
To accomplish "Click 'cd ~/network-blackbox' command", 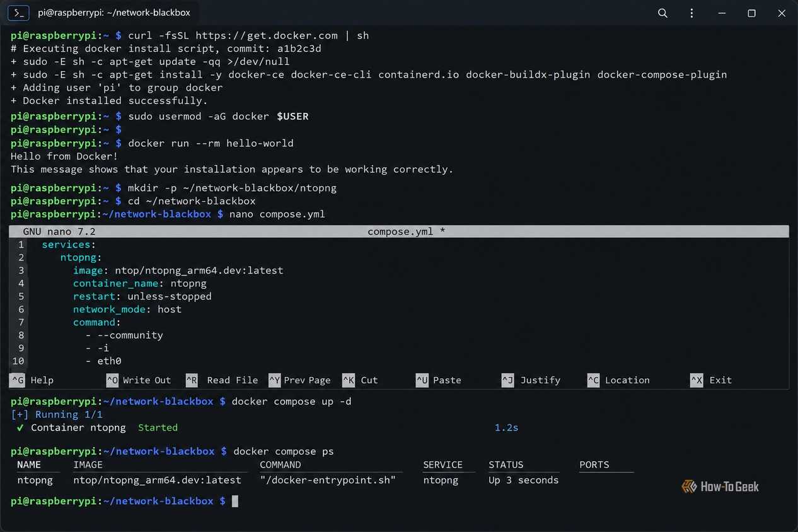I will [x=192, y=201].
